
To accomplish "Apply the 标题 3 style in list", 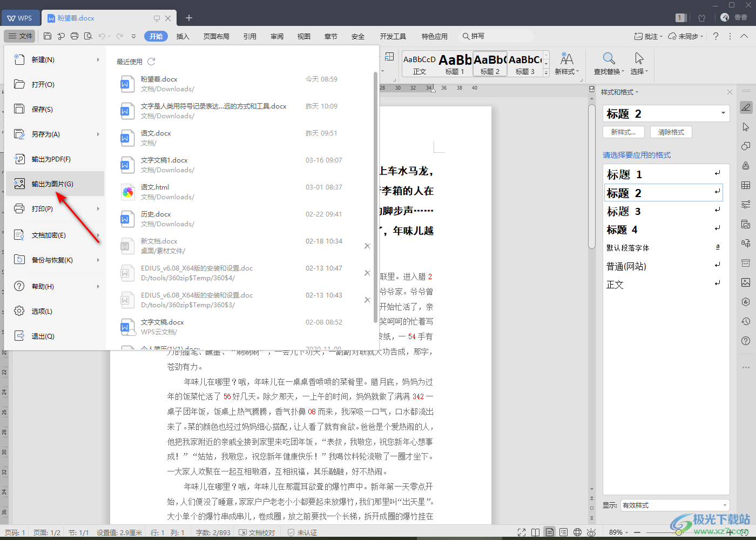I will pyautogui.click(x=664, y=211).
